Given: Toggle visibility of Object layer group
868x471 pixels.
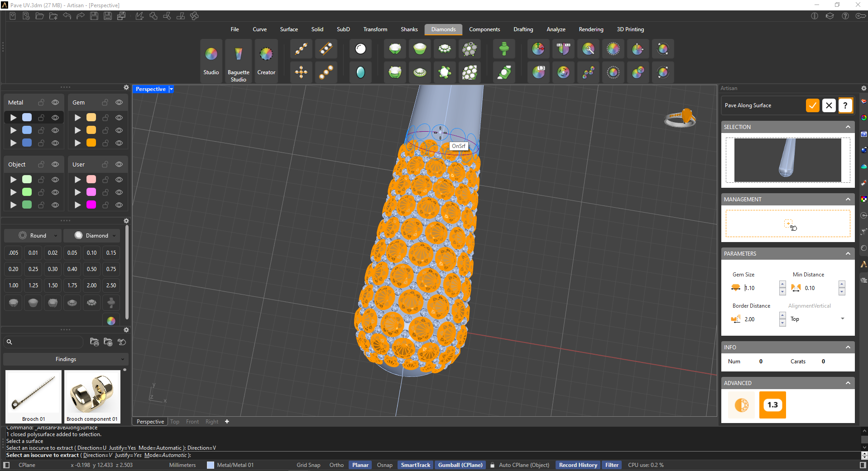Looking at the screenshot, I should pos(55,165).
